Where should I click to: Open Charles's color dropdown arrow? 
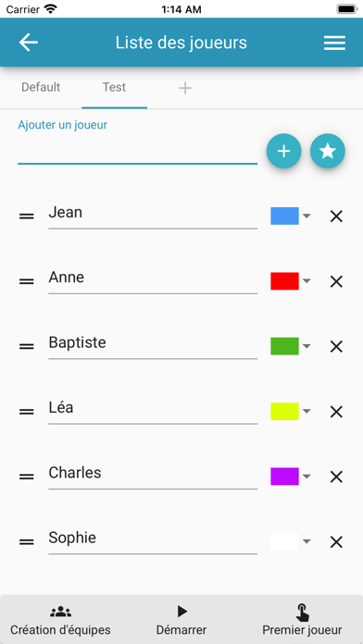pyautogui.click(x=307, y=477)
